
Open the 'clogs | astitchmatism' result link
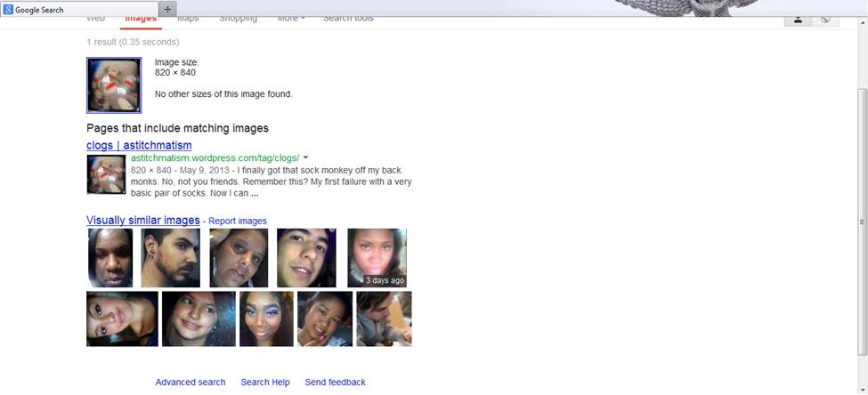click(x=139, y=145)
